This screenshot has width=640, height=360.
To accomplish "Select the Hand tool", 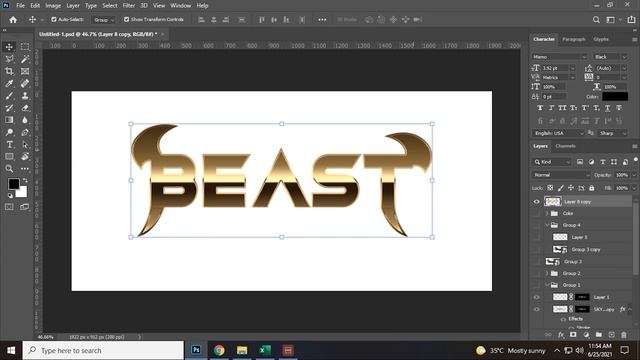I will (25, 157).
